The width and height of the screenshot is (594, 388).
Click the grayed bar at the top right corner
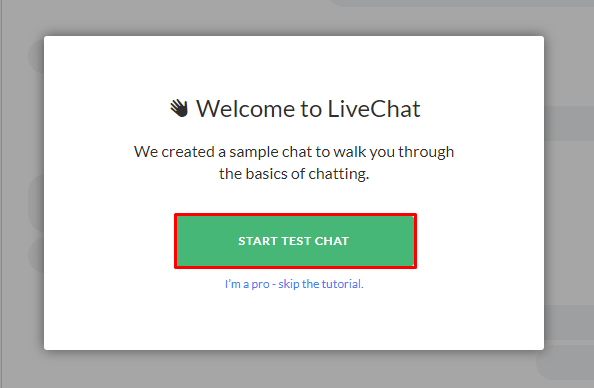pyautogui.click(x=462, y=3)
